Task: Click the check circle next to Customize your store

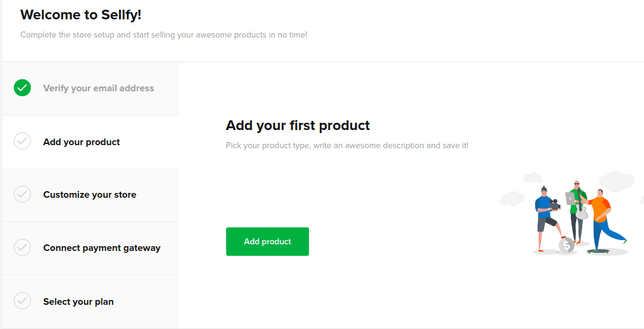Action: coord(22,194)
